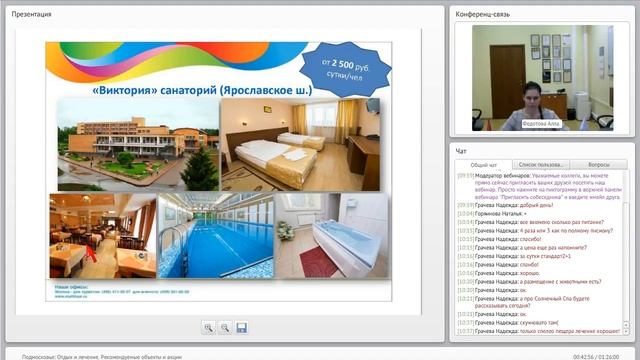Click the indoor swimming pool photo
This screenshot has width=640, height=360.
[216, 236]
